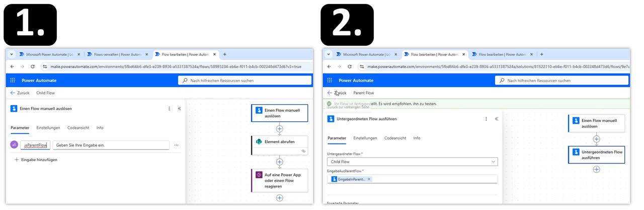Close the Flows verwalten browser tab
644x210 pixels.
(147, 54)
